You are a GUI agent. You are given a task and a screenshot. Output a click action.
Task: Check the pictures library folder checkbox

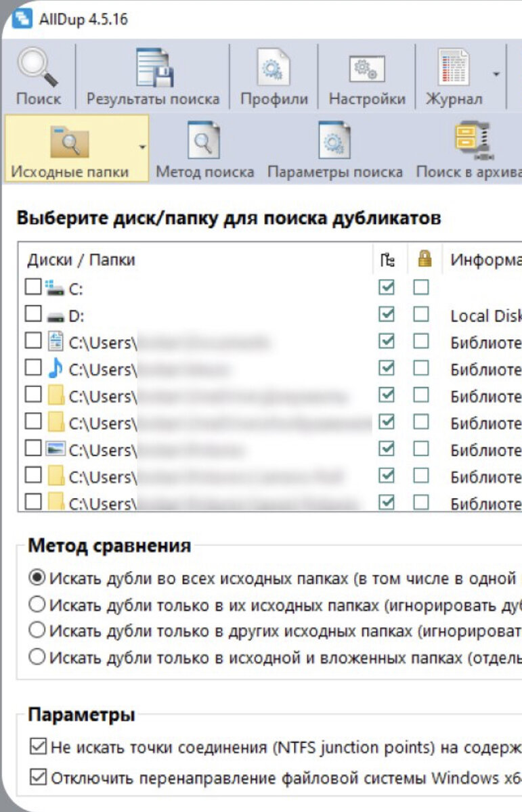coord(32,449)
